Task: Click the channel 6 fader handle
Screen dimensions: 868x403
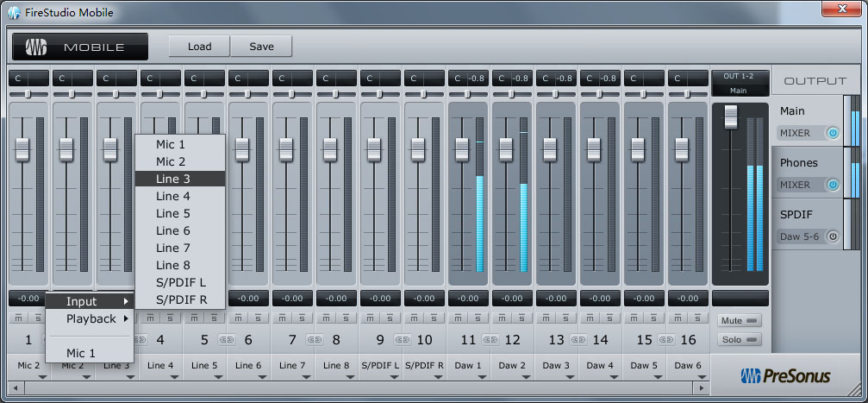Action: pos(242,149)
